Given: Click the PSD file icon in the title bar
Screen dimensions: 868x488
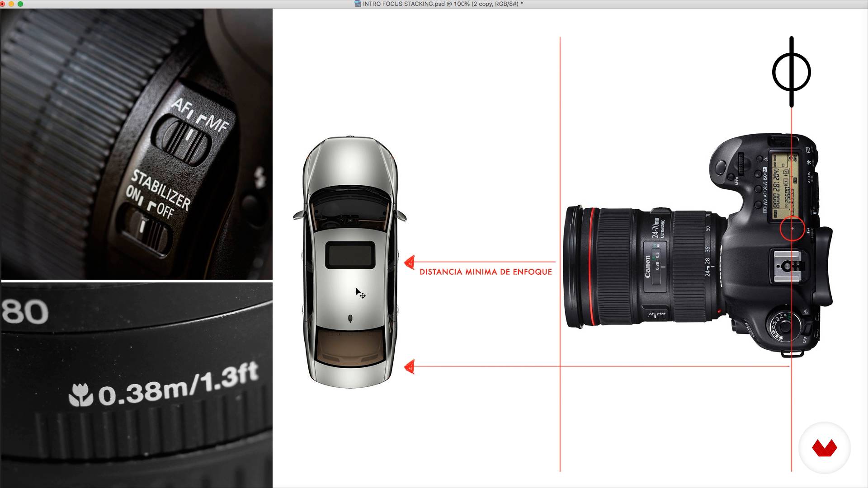Looking at the screenshot, I should coord(358,4).
